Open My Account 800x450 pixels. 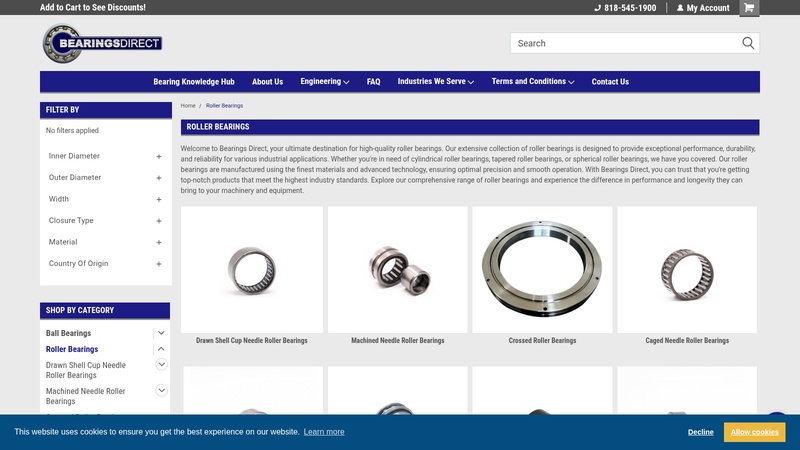[703, 8]
